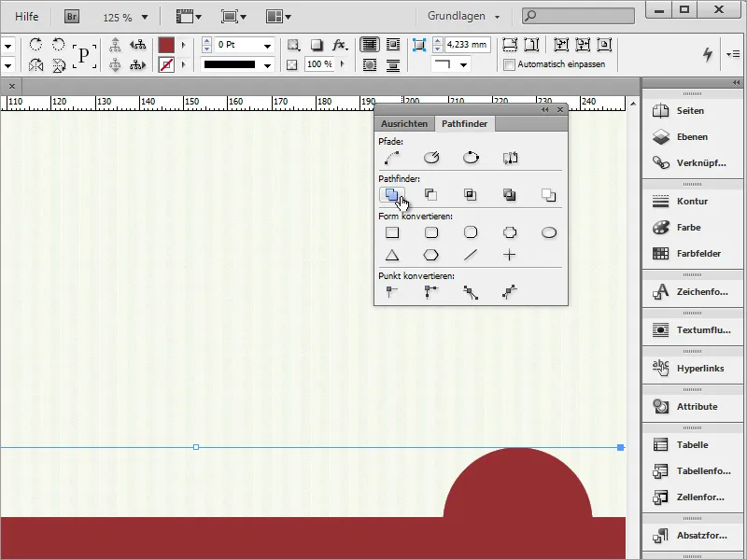
Task: Click the Open Path icon under Pfade
Action: click(431, 157)
